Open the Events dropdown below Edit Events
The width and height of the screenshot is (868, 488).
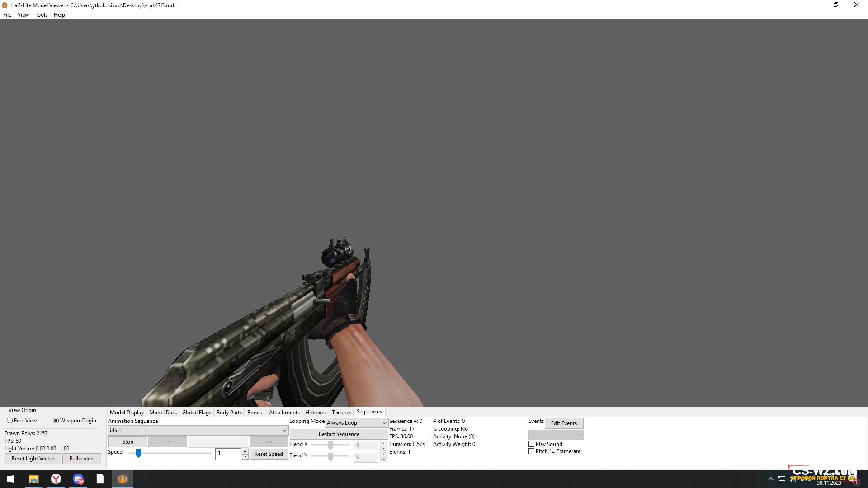(556, 435)
